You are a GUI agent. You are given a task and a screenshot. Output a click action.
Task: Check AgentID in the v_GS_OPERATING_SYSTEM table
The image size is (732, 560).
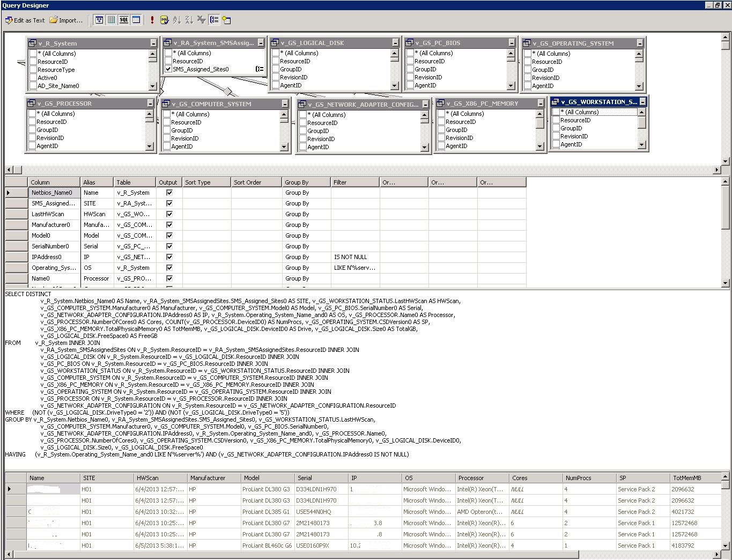coord(528,86)
